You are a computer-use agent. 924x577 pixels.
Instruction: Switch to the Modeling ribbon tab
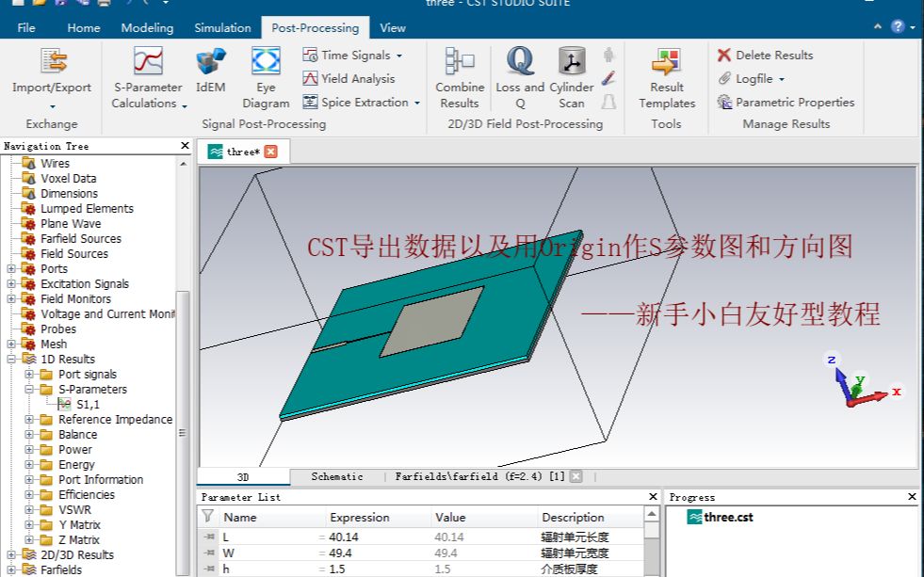pos(147,27)
